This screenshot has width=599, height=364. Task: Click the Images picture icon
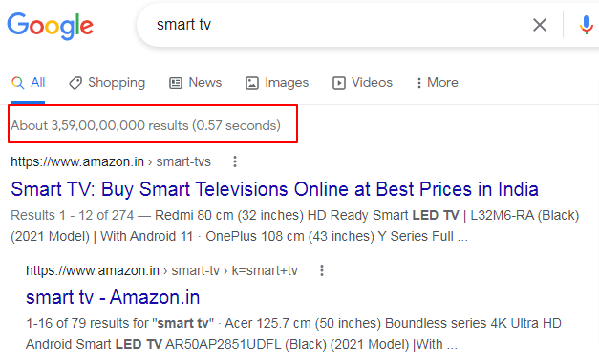(252, 83)
